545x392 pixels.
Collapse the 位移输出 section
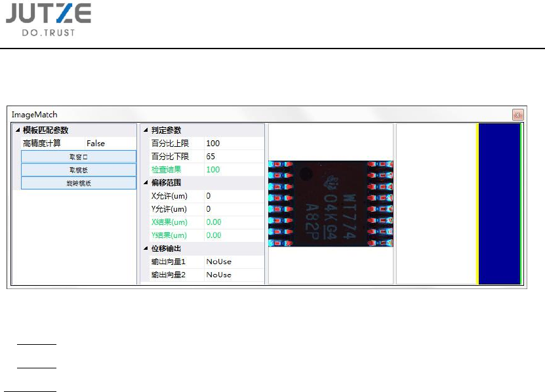click(146, 248)
